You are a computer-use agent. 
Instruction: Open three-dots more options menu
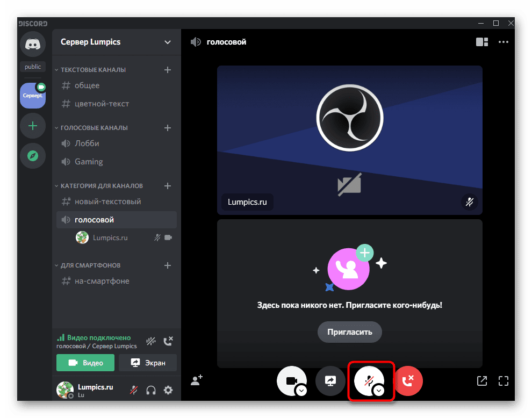[504, 42]
